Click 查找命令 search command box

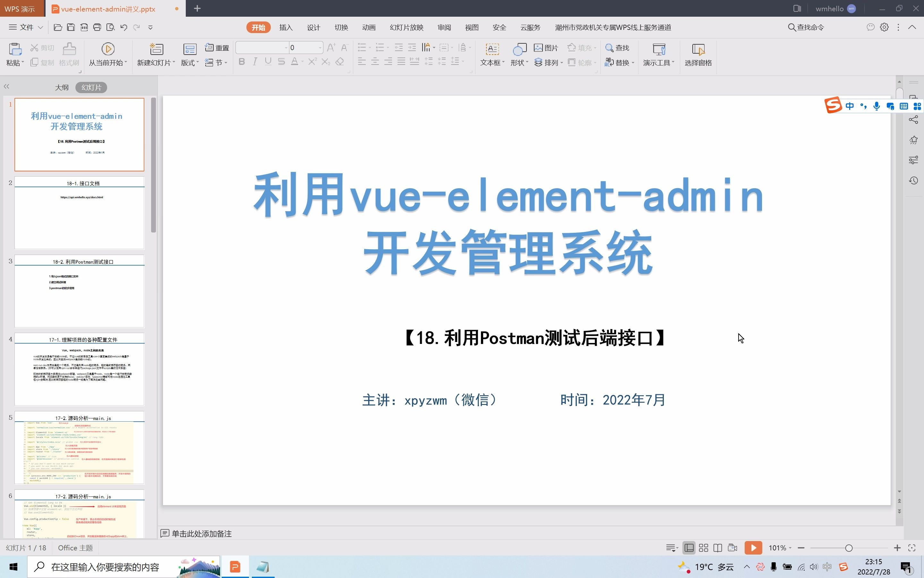point(806,27)
